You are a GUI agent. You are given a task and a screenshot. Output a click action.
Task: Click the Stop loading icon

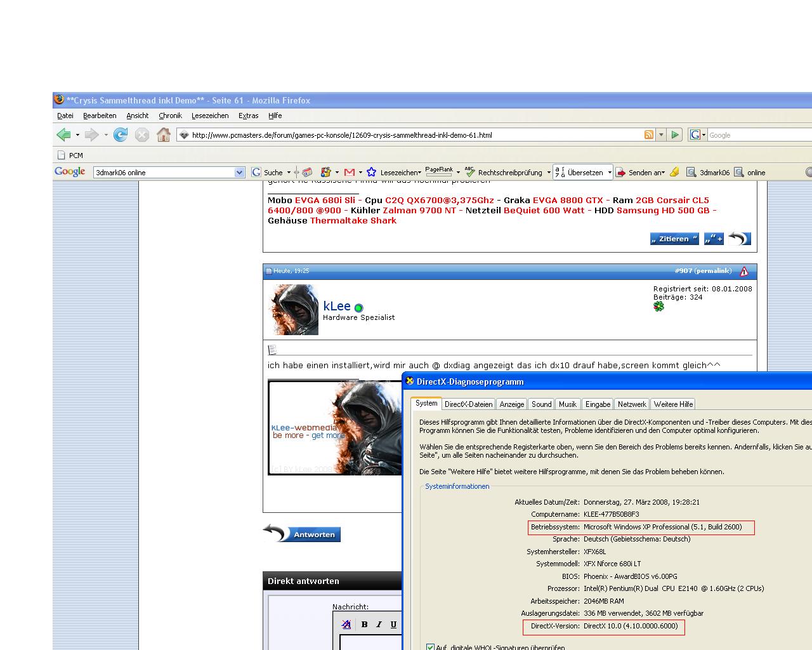(x=142, y=135)
